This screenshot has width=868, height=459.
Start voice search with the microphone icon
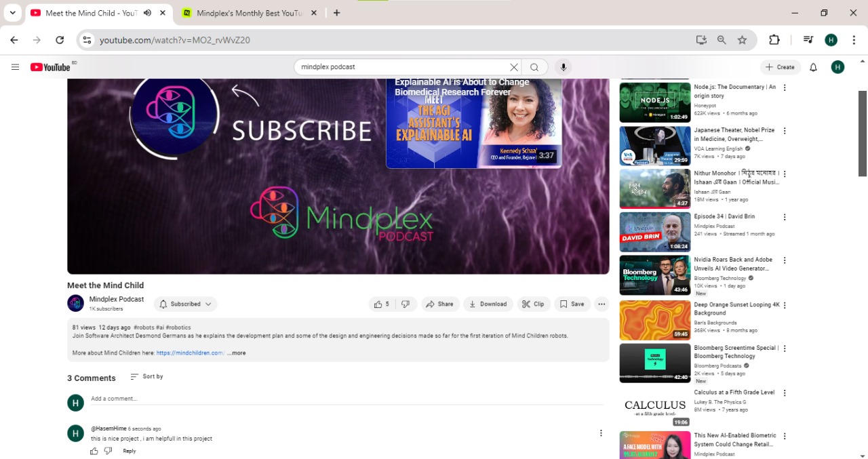[563, 67]
